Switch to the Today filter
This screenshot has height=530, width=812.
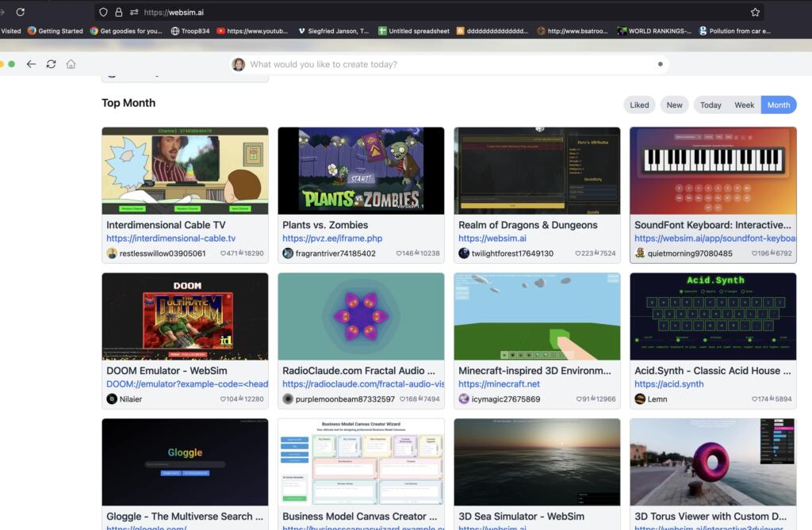point(710,104)
